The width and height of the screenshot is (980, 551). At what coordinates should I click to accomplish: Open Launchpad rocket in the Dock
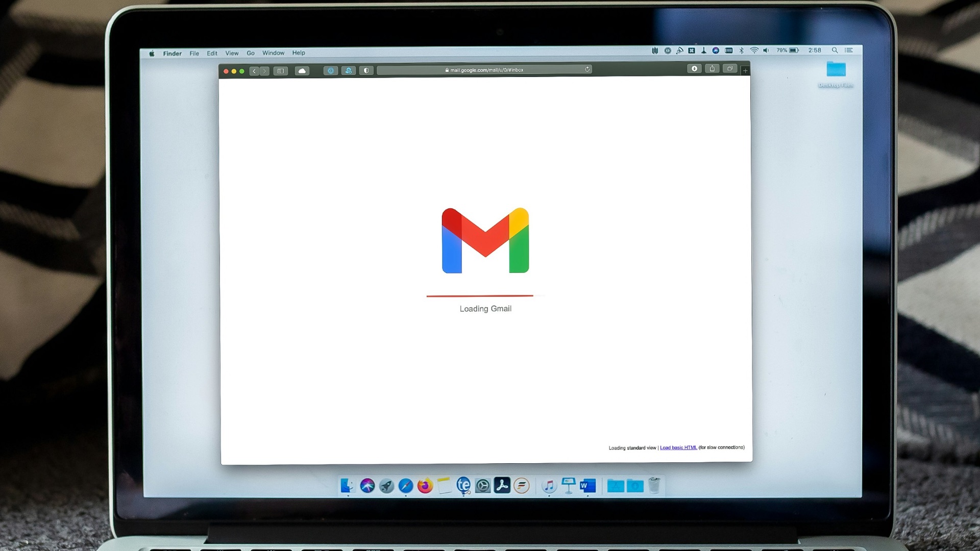[386, 486]
